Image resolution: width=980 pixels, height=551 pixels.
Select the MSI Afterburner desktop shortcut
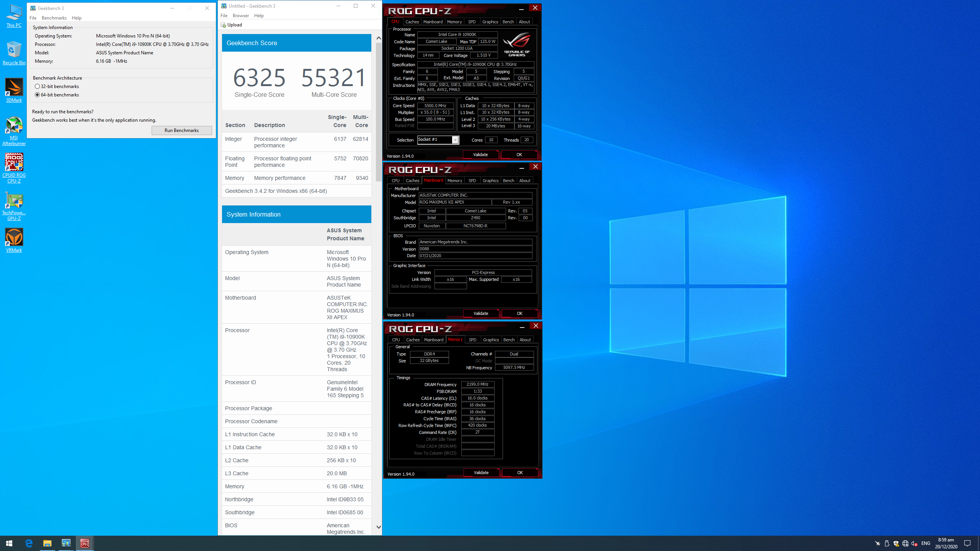coord(14,131)
